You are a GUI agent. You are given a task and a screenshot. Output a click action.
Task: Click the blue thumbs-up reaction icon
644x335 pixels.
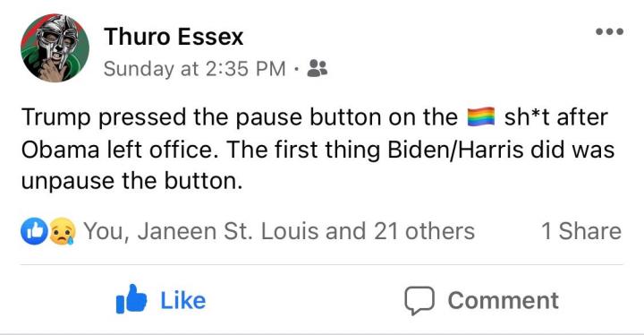35,231
